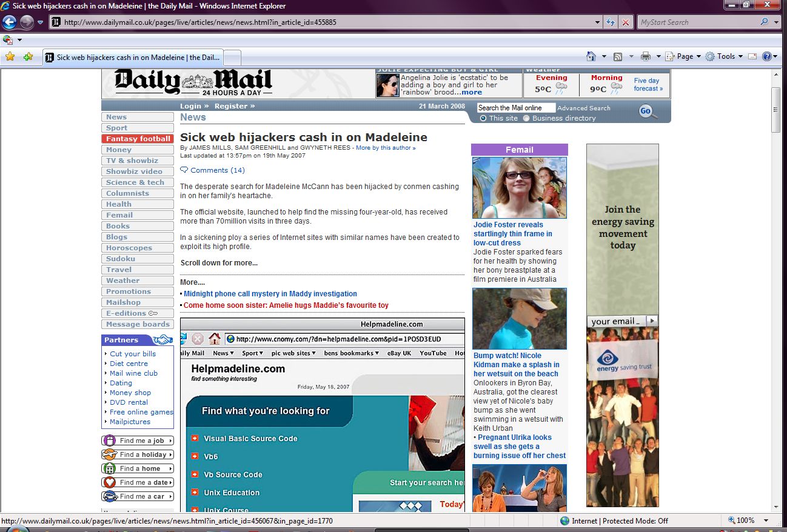This screenshot has width=787, height=532.
Task: Open the Comments (14) link
Action: [217, 170]
